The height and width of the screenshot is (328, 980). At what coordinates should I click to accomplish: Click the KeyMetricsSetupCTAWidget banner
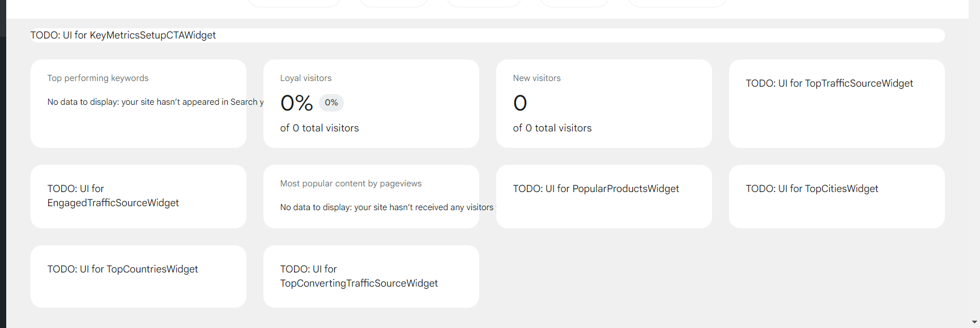(487, 35)
